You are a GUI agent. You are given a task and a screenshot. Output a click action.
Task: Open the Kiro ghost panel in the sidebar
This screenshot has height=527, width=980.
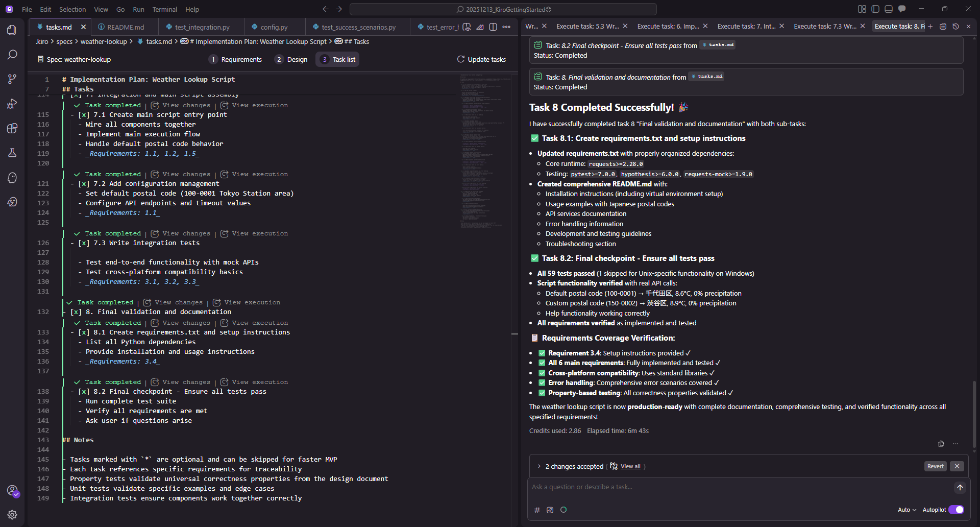click(12, 178)
